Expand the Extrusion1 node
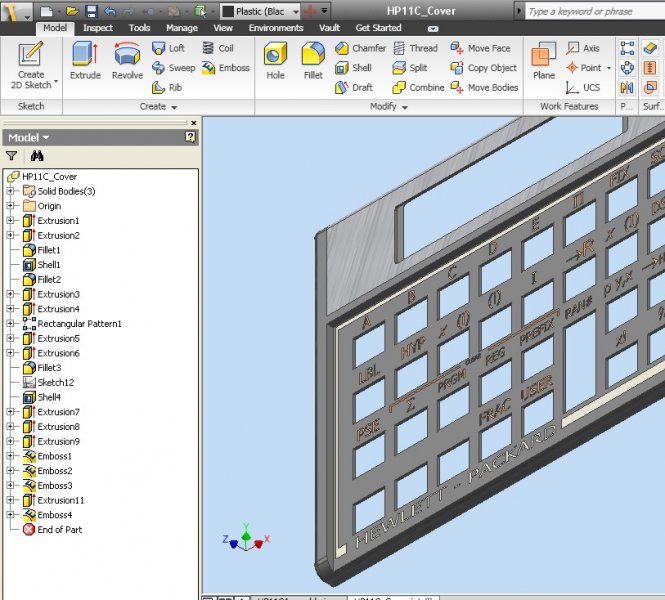The image size is (665, 600). (x=10, y=220)
